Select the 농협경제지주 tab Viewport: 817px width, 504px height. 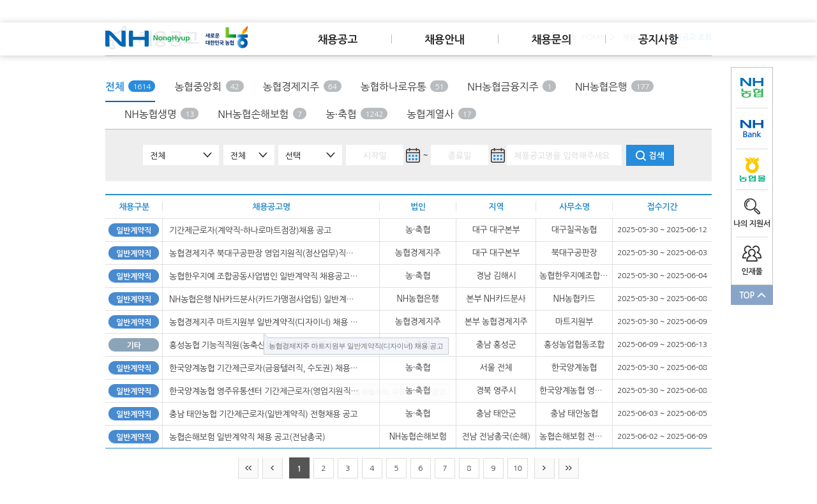[302, 86]
